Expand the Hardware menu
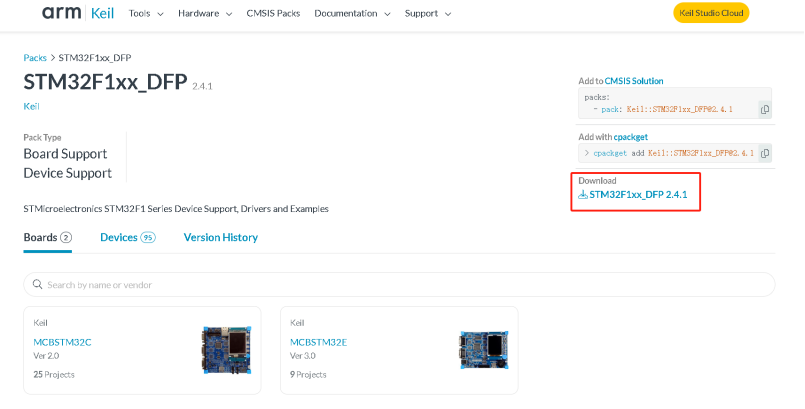This screenshot has width=805, height=409. click(205, 13)
